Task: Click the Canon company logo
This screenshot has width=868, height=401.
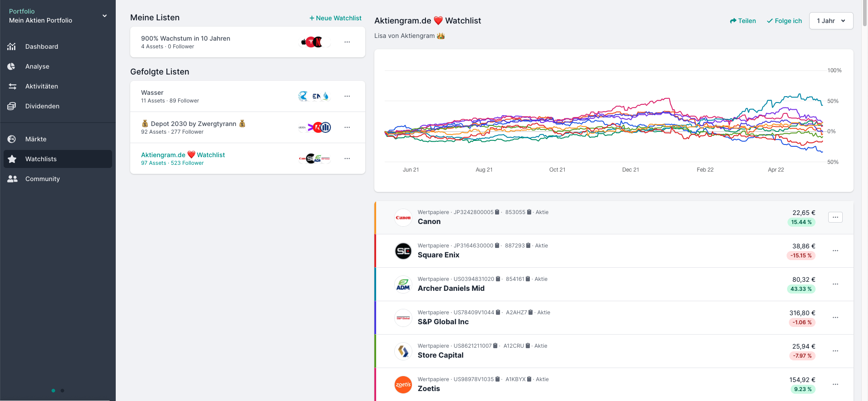Action: click(403, 218)
